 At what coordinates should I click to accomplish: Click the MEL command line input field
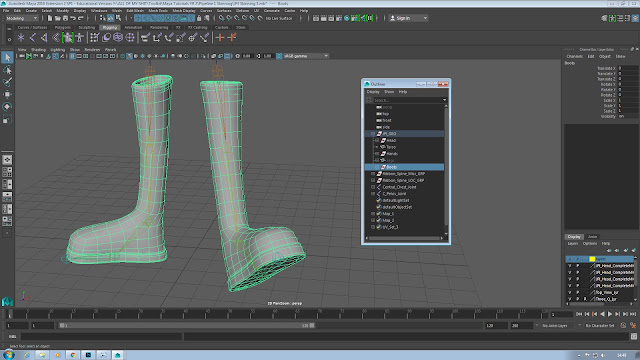click(x=101, y=336)
